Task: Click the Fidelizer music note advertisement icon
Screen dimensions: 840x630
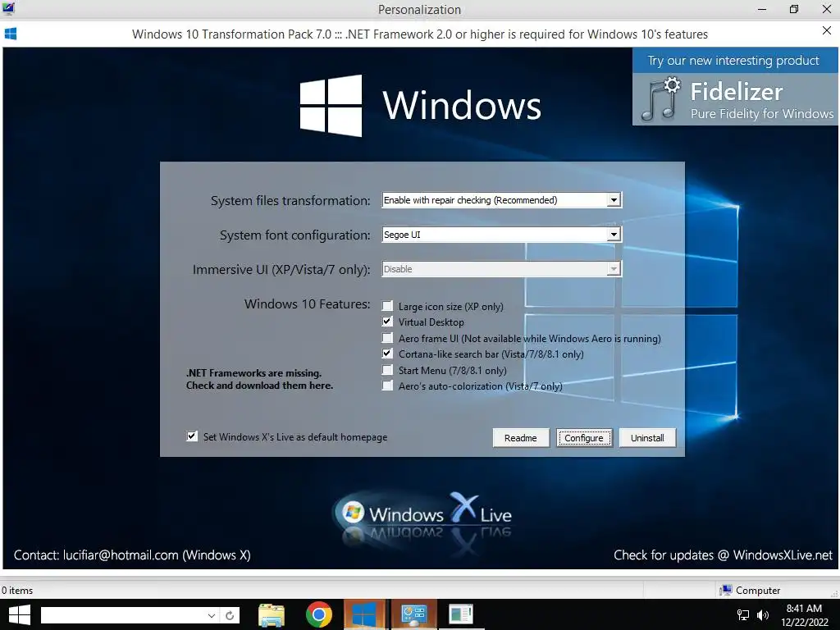Action: click(660, 99)
